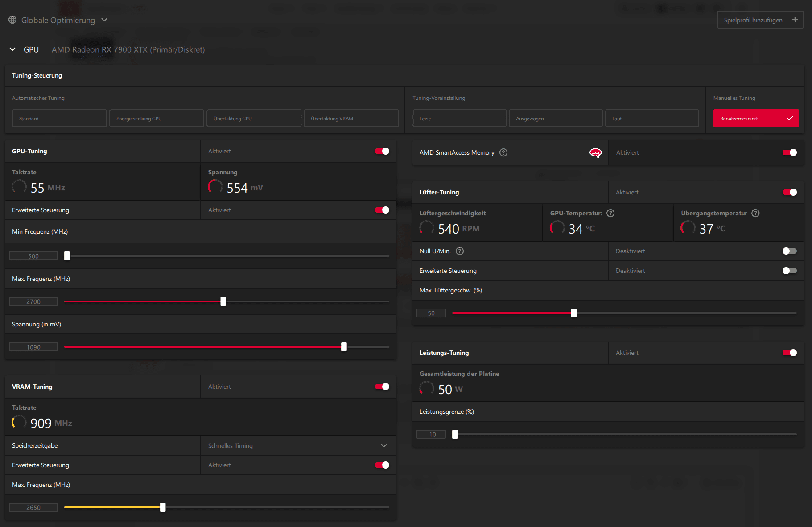
Task: Open the Globale Optimierung dropdown
Action: pyautogui.click(x=104, y=20)
